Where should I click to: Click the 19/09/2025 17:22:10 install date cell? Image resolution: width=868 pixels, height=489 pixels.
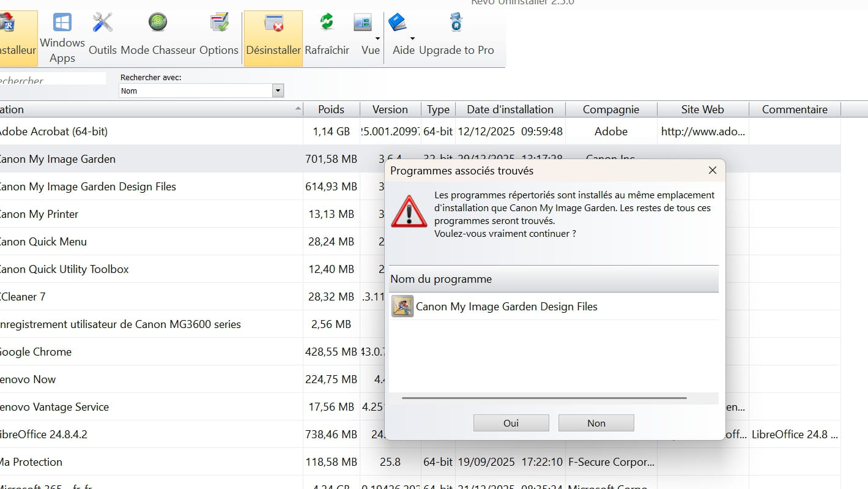510,462
